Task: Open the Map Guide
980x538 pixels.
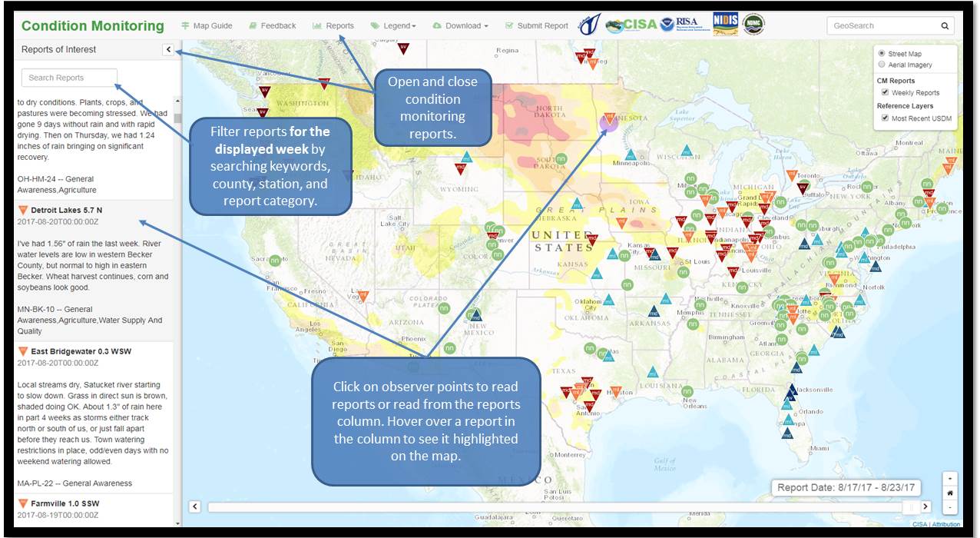Action: (207, 25)
